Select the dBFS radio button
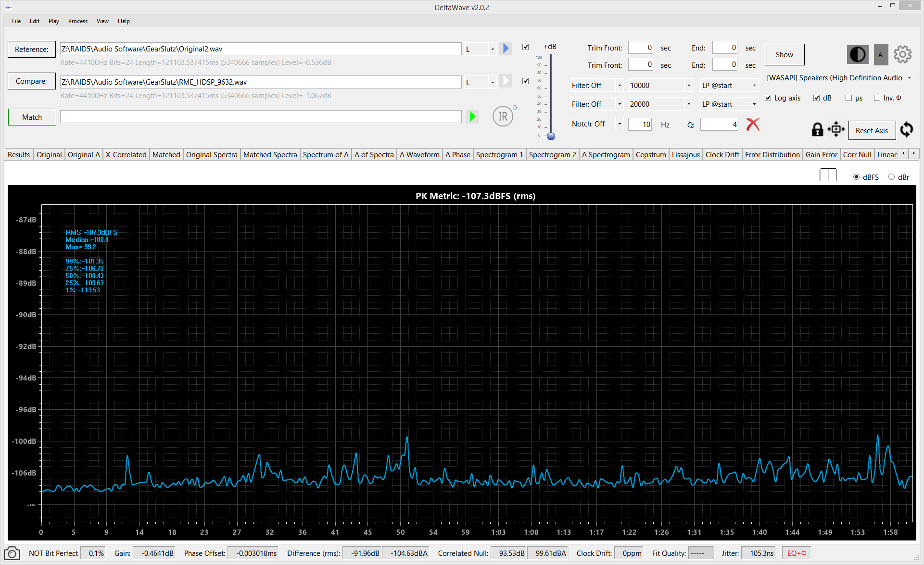924x565 pixels. coord(856,177)
